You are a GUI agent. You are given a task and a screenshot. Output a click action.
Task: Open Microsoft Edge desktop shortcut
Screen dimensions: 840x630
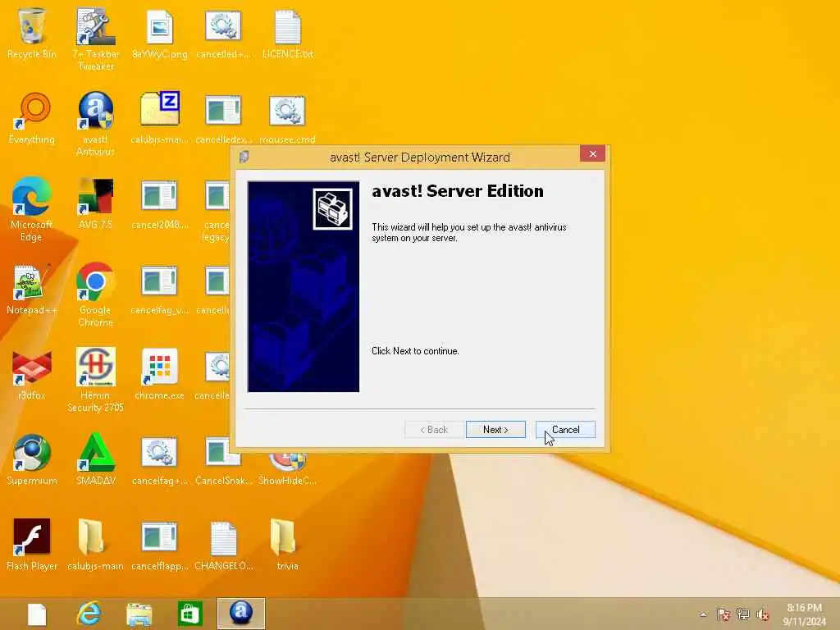(32, 209)
